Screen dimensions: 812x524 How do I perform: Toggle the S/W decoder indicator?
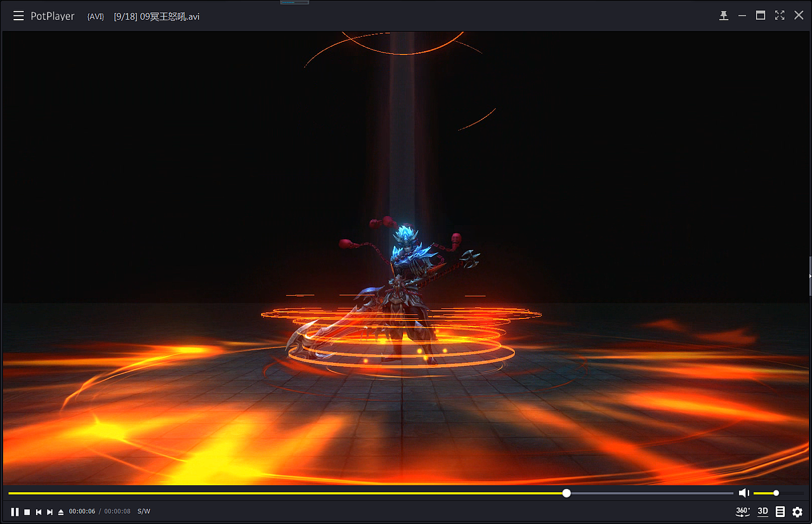pos(144,511)
